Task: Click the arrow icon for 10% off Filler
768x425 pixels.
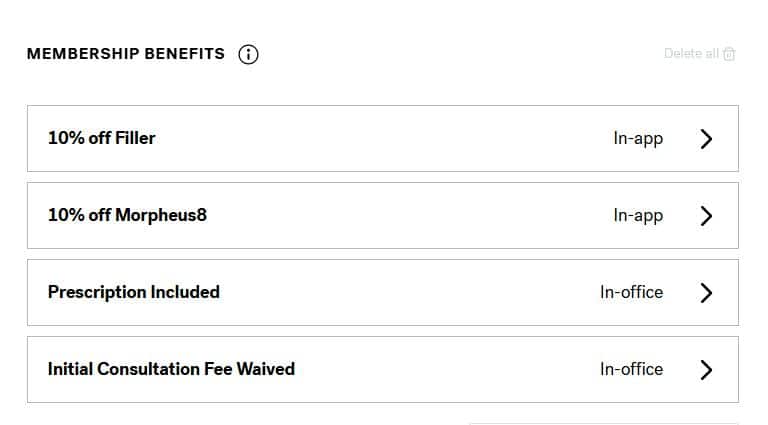Action: click(x=706, y=139)
